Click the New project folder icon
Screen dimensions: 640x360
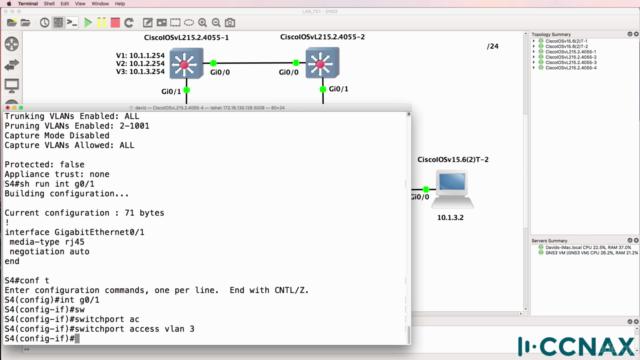click(12, 22)
